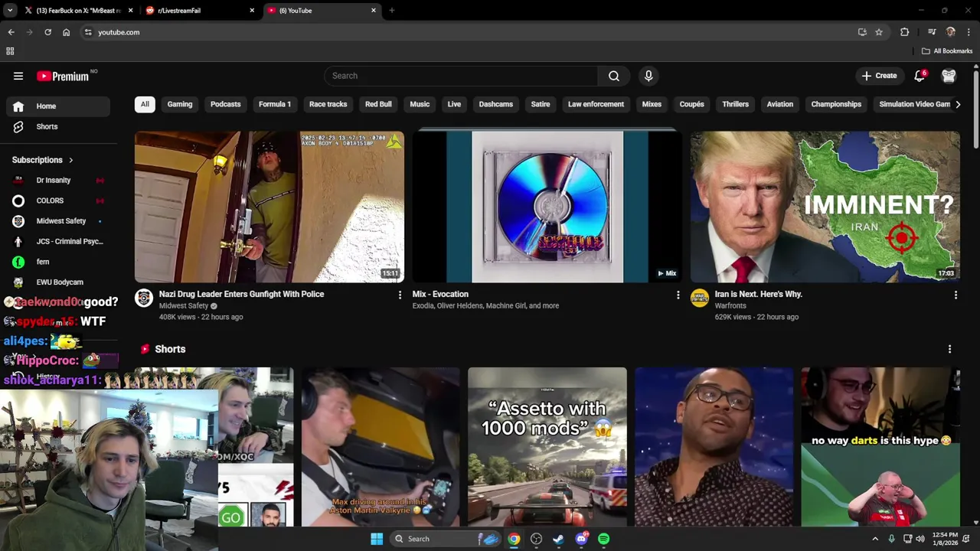
Task: Open the tab search dropdown arrow
Action: [x=9, y=11]
